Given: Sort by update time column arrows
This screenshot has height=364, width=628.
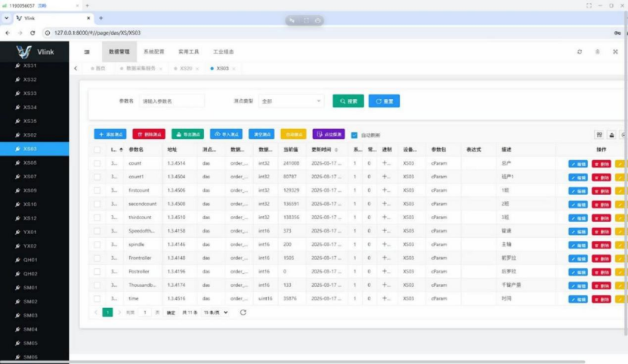Looking at the screenshot, I should 336,150.
